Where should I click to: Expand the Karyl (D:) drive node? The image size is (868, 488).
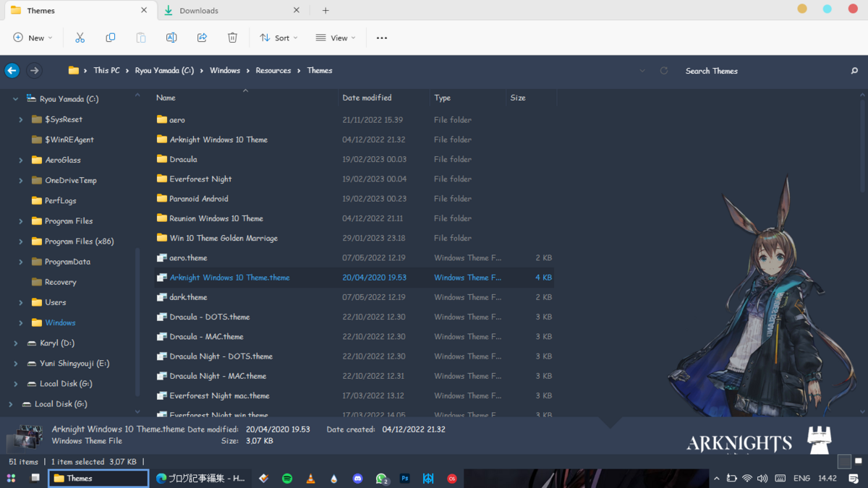[x=16, y=343]
